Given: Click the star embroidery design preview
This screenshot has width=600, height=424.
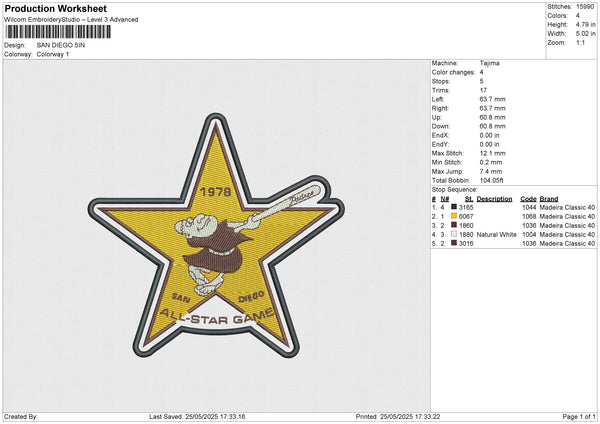Looking at the screenshot, I should coord(216,235).
